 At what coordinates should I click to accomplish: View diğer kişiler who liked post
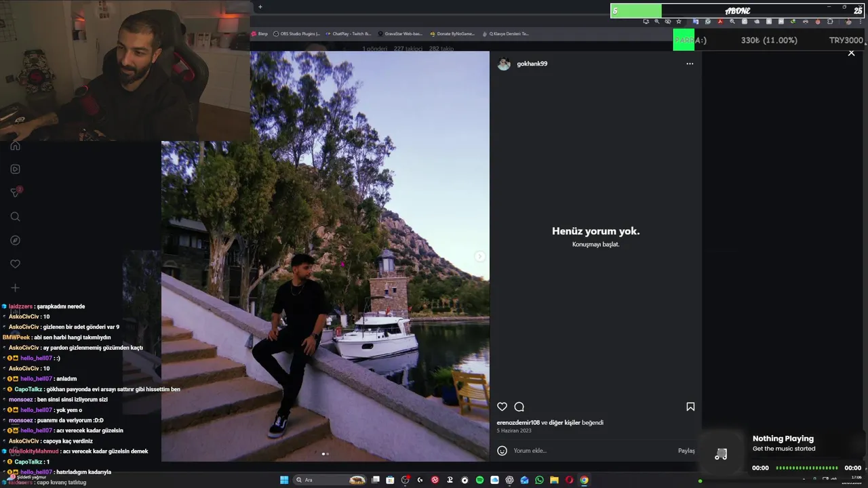(x=564, y=422)
